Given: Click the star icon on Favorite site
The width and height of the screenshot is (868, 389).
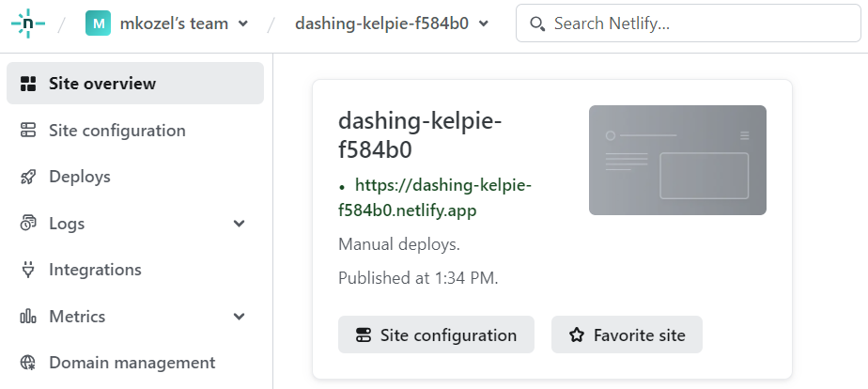Looking at the screenshot, I should click(577, 335).
